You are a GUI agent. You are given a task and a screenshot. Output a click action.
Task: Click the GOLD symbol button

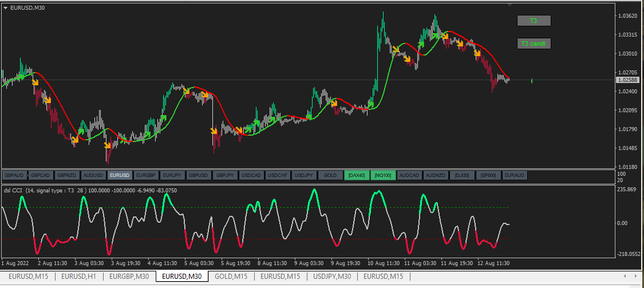click(330, 175)
